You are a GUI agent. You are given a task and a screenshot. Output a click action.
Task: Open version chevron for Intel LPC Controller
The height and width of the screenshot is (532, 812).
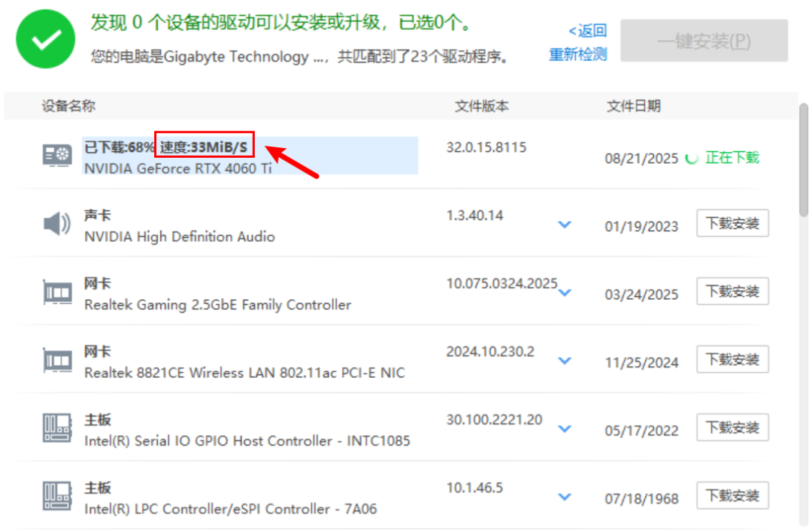(565, 497)
